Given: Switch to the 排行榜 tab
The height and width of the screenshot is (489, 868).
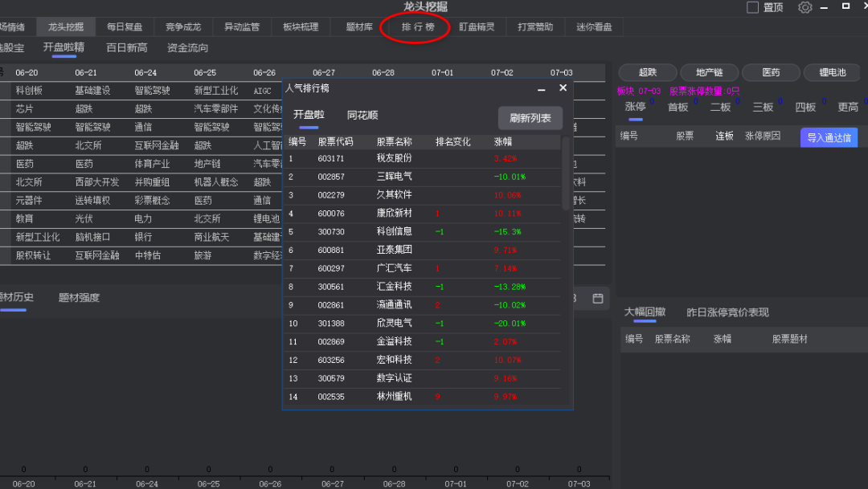Looking at the screenshot, I should (x=418, y=26).
